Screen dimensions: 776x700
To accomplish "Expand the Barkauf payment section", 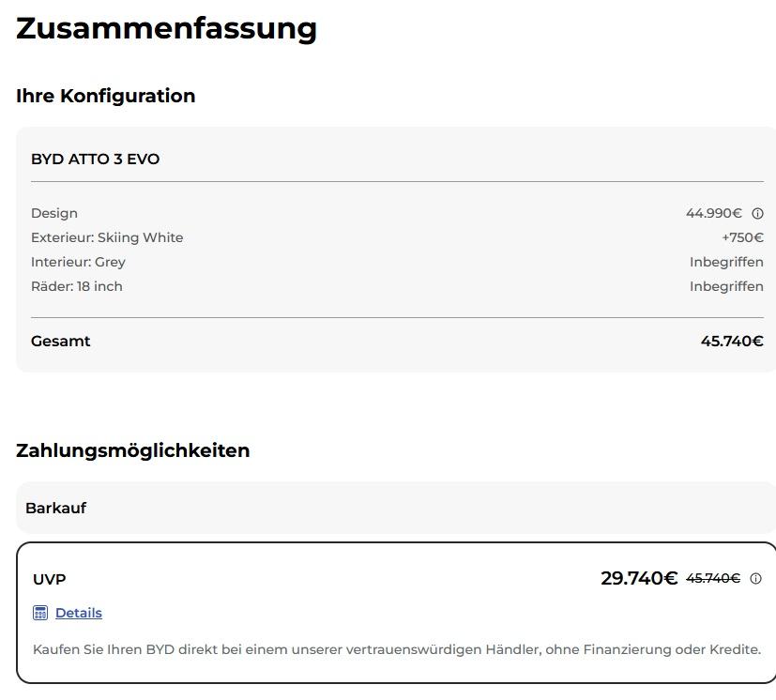I will (396, 508).
